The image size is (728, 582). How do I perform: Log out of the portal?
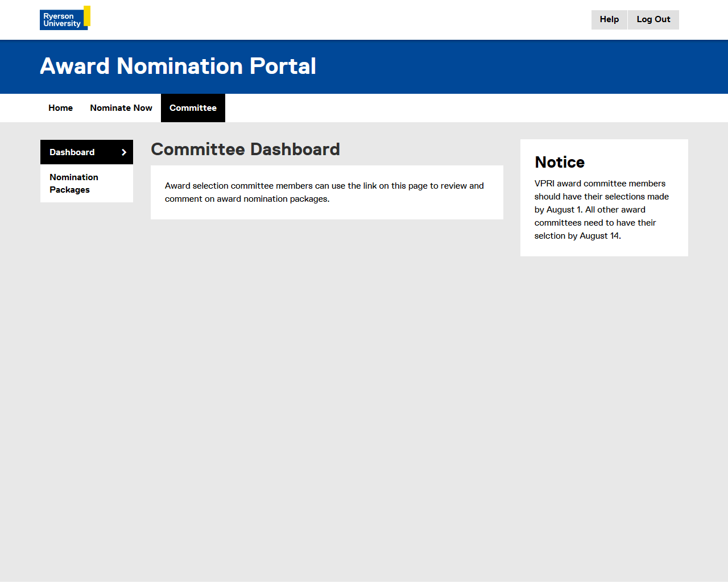click(x=653, y=19)
